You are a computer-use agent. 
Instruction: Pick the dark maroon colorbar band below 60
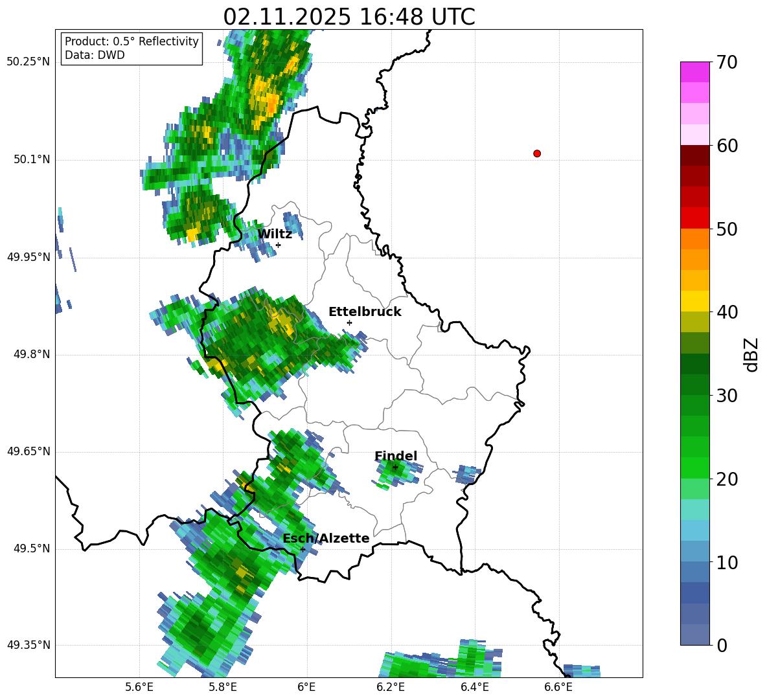(695, 155)
